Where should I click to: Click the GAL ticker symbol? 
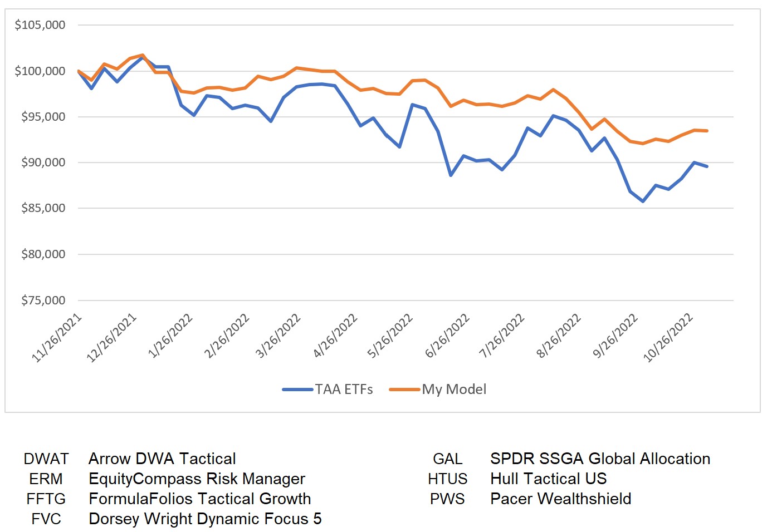click(448, 459)
